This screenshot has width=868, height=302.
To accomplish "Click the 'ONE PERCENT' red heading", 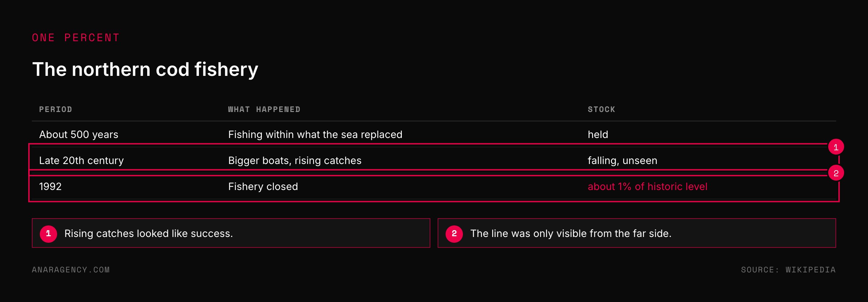I will 76,38.
